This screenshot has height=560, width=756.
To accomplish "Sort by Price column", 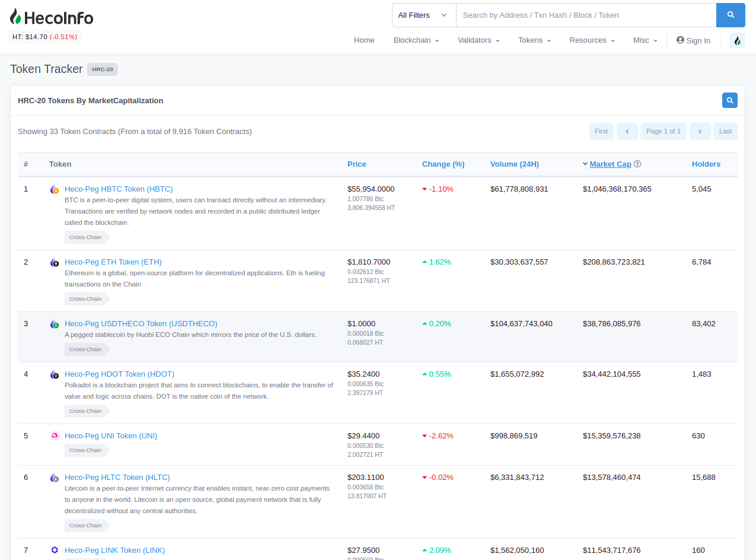I will click(x=357, y=164).
